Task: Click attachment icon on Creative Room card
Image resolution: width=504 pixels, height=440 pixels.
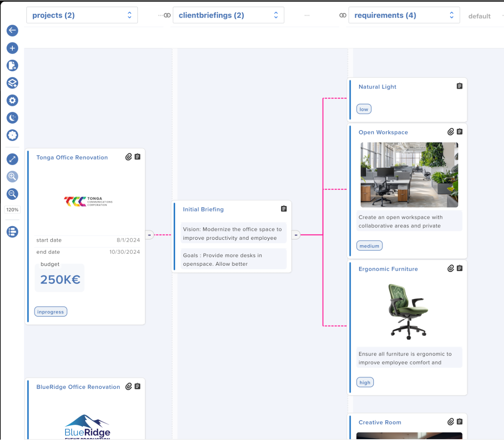Action: (x=451, y=422)
